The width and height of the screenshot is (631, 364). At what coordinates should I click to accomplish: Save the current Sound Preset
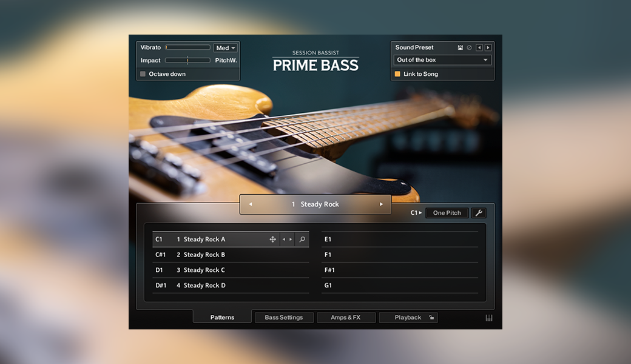click(461, 47)
